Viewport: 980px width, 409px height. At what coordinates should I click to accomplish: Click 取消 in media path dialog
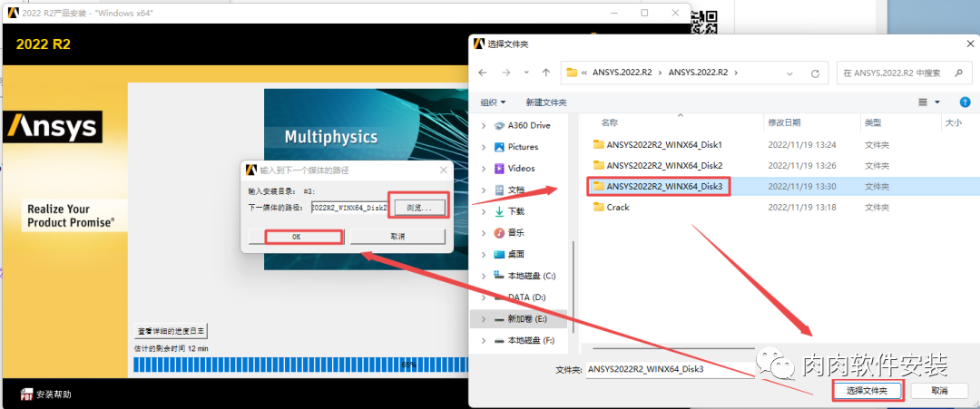[397, 237]
